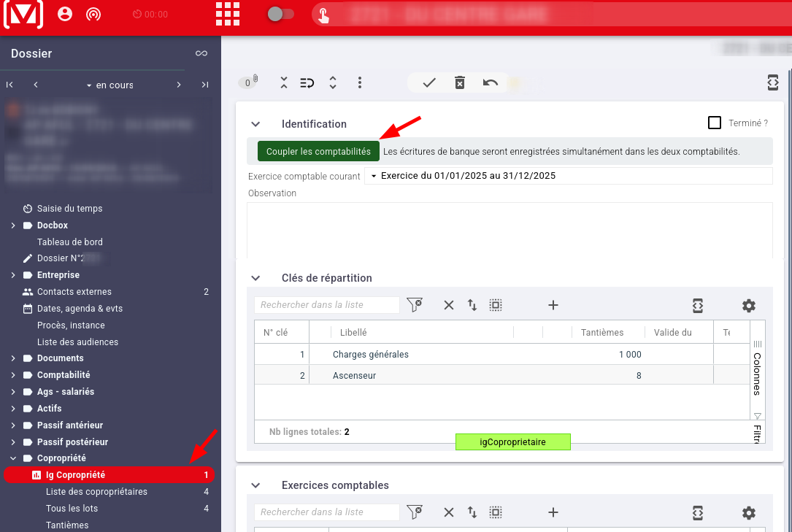This screenshot has width=792, height=532.
Task: Click Coupler les comptabilités button
Action: [x=318, y=151]
